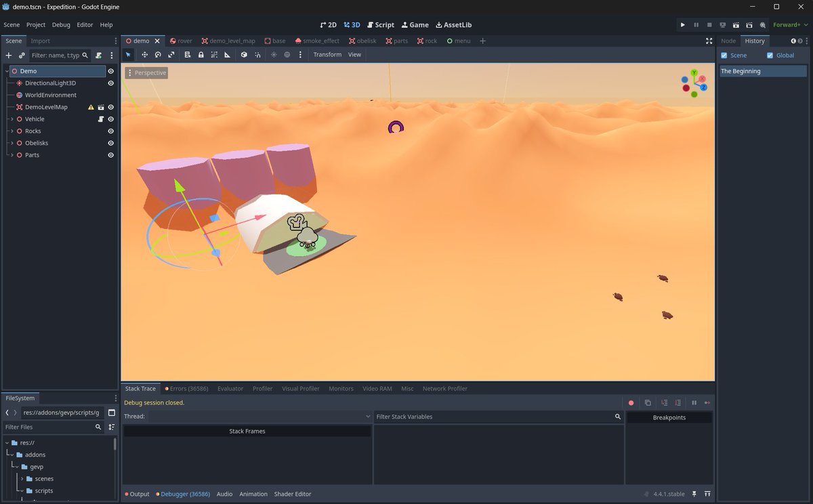Open the Thread dropdown in debugger
The width and height of the screenshot is (813, 504).
tap(260, 417)
